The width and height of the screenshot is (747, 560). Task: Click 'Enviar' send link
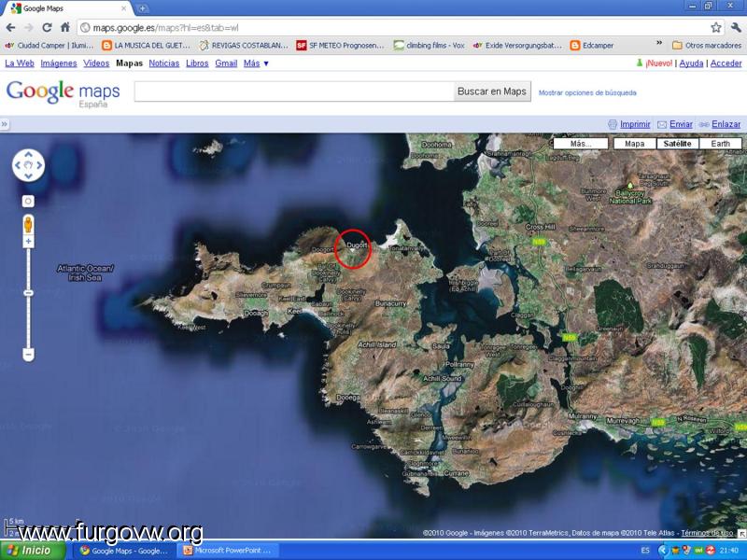[x=681, y=124]
